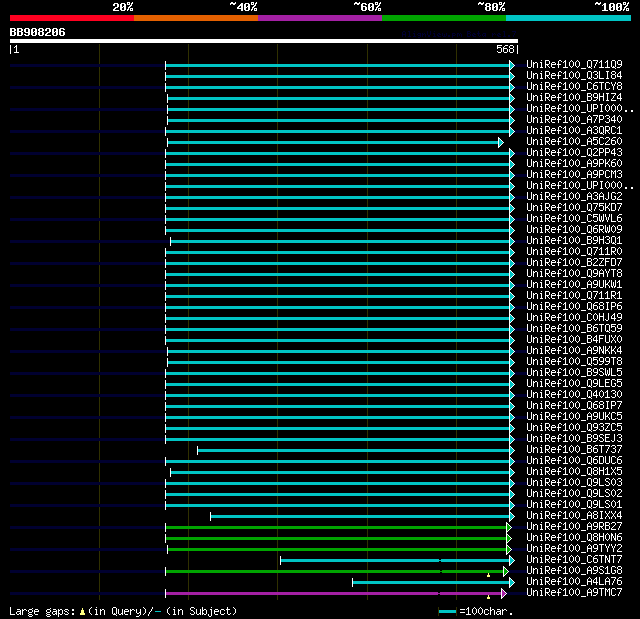
Task: Select the UniRef100_Q8H1X5 label
Action: click(x=574, y=472)
